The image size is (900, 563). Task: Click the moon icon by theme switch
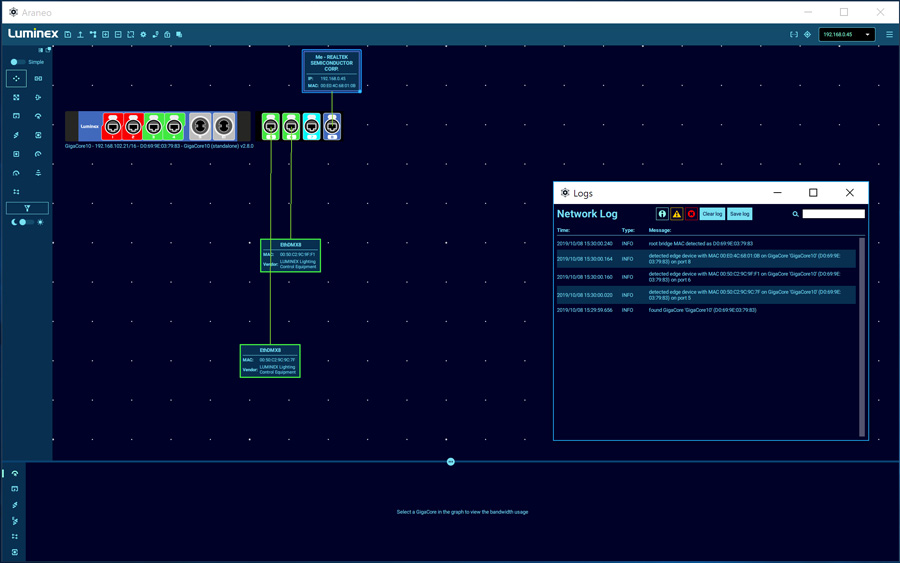(x=14, y=222)
